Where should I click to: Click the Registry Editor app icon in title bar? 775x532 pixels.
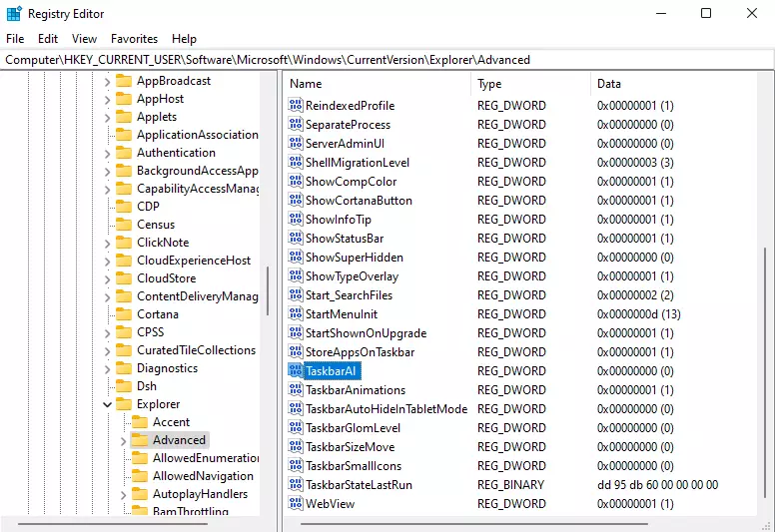coord(14,13)
